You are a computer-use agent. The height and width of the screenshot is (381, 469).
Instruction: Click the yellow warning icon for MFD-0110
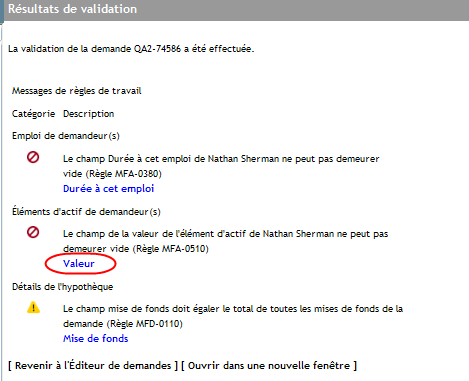coord(33,307)
